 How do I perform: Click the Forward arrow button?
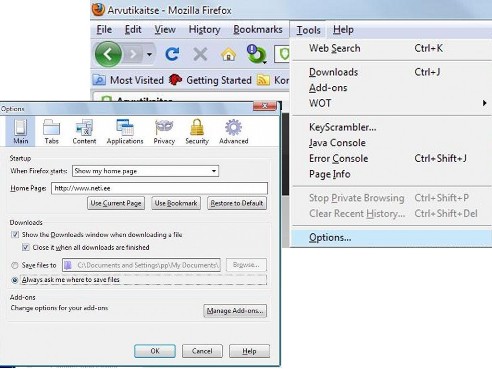133,54
